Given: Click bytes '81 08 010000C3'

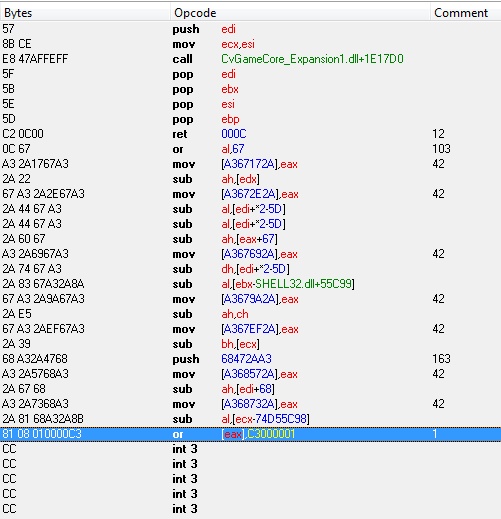Looking at the screenshot, I should coord(42,434).
